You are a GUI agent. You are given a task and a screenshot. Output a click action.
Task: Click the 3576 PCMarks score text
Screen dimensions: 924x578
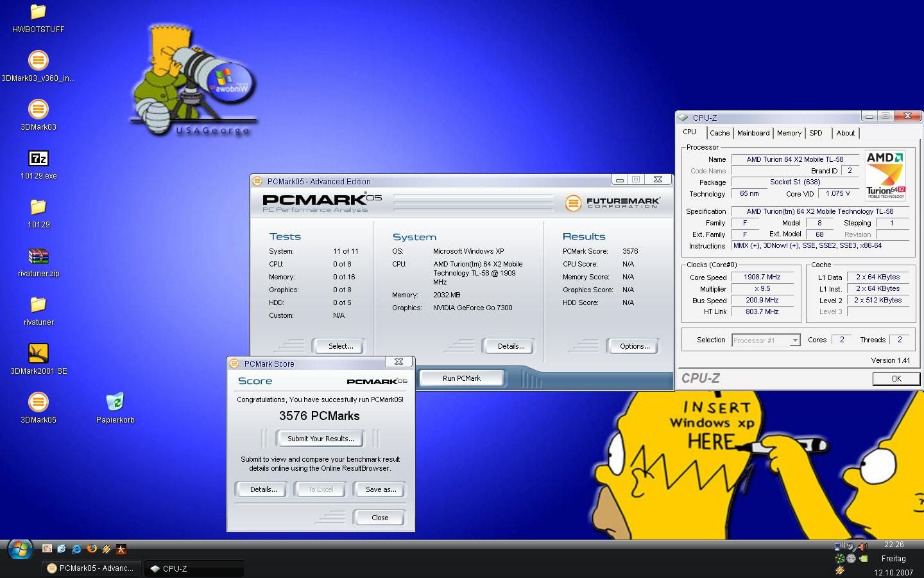tap(319, 416)
